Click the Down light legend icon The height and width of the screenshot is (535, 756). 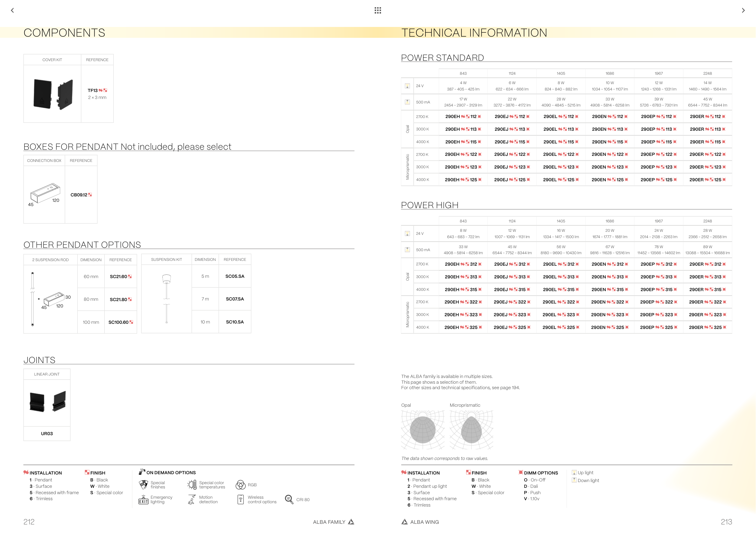point(574,480)
